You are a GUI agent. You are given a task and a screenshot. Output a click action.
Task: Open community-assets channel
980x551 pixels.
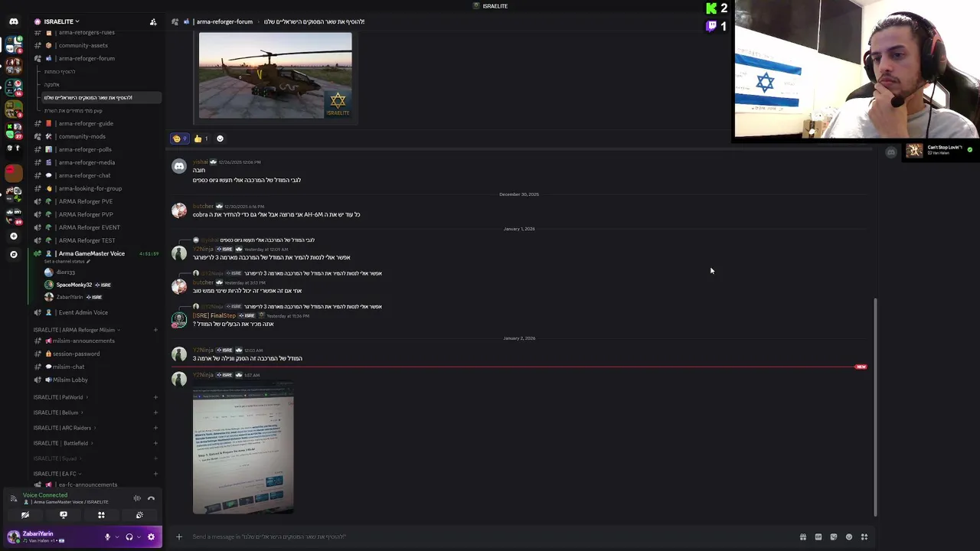83,45
